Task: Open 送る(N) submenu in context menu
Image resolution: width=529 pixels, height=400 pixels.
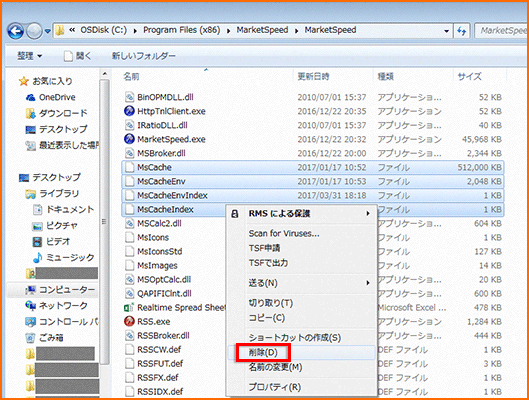Action: pos(301,283)
